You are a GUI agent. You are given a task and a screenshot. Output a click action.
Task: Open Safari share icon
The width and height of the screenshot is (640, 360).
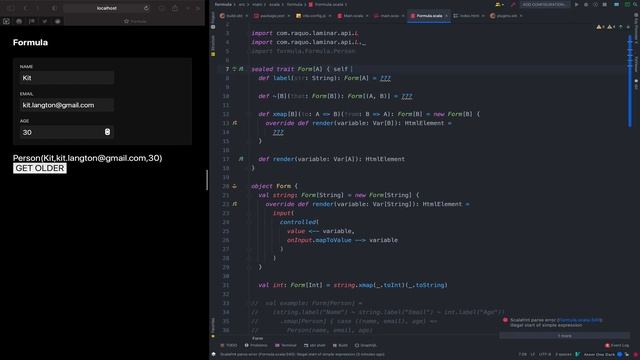[x=175, y=8]
